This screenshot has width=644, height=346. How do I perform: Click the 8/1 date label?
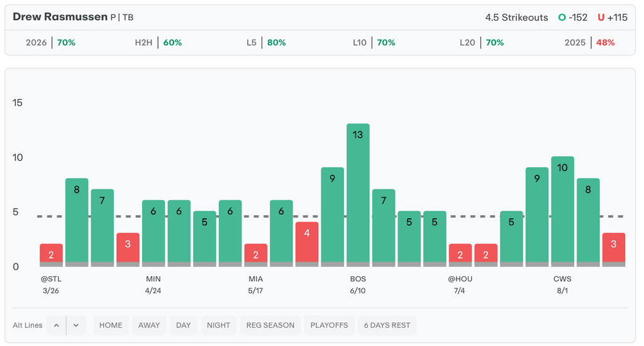click(x=562, y=291)
